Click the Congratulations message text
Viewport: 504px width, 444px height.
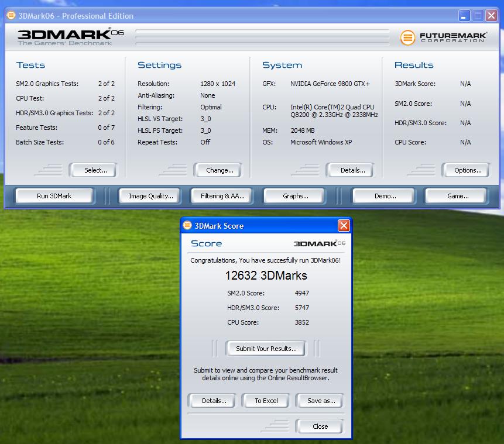(x=266, y=260)
